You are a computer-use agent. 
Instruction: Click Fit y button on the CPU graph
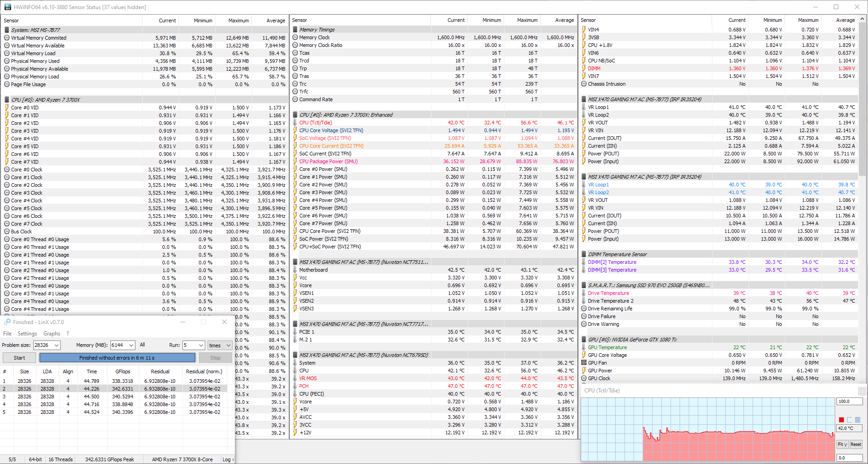pyautogui.click(x=842, y=444)
